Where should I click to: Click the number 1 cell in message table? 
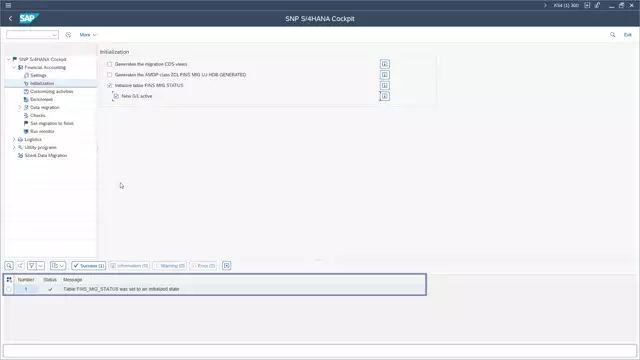(26, 289)
